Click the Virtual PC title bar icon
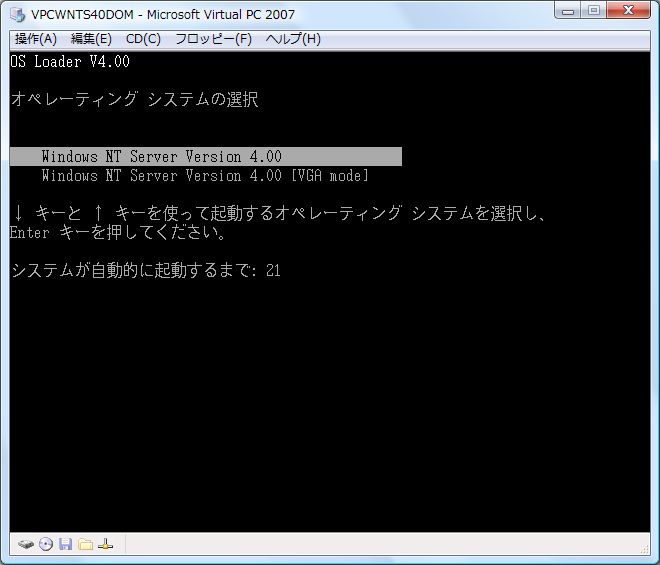Viewport: 660px width, 565px height. coord(18,14)
